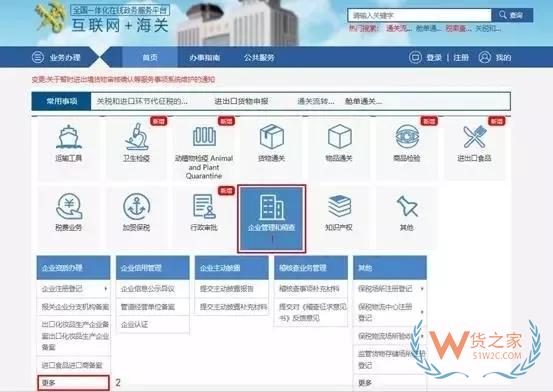Image resolution: width=553 pixels, height=392 pixels.
Task: Click the 商品检验 eye icon
Action: pos(407,137)
